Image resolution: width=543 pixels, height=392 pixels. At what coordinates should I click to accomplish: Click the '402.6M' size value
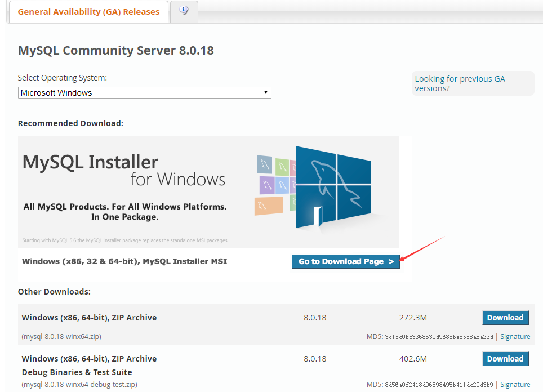pyautogui.click(x=413, y=359)
